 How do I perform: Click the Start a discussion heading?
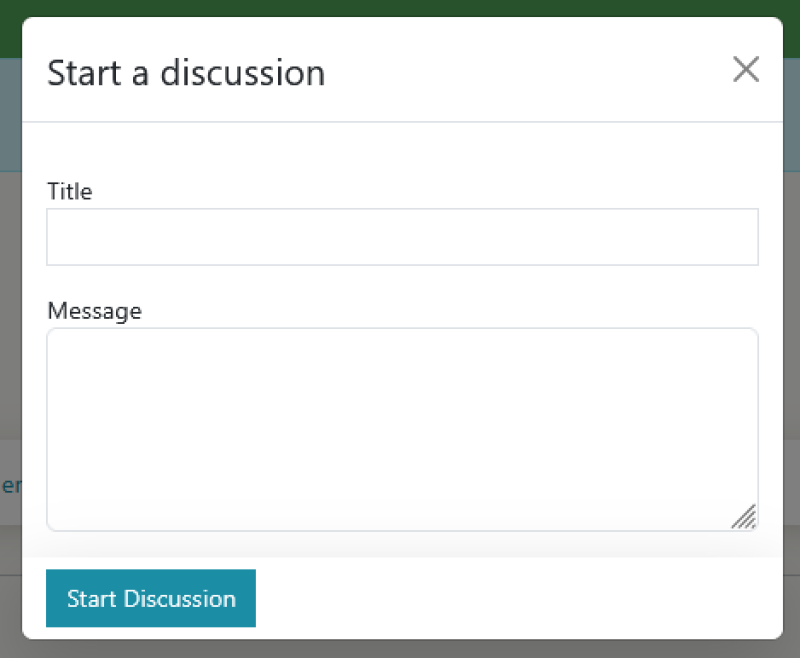tap(186, 73)
